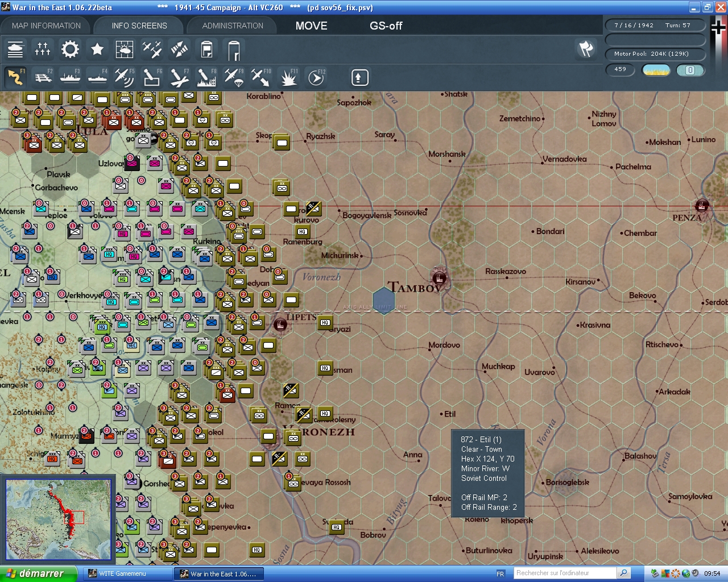Activate F2 rail transport mode
This screenshot has width=728, height=582.
tap(43, 77)
